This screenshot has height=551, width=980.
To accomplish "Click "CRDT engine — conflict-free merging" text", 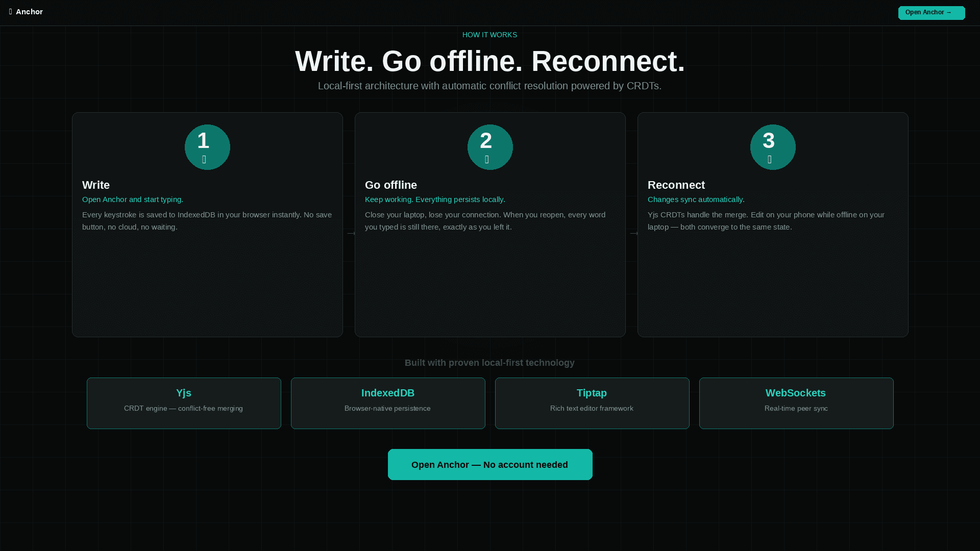I will pos(183,408).
